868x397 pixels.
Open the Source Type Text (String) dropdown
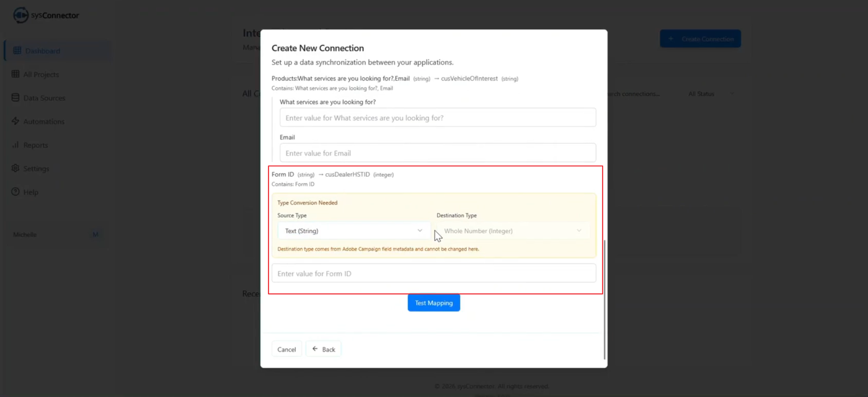pyautogui.click(x=353, y=231)
